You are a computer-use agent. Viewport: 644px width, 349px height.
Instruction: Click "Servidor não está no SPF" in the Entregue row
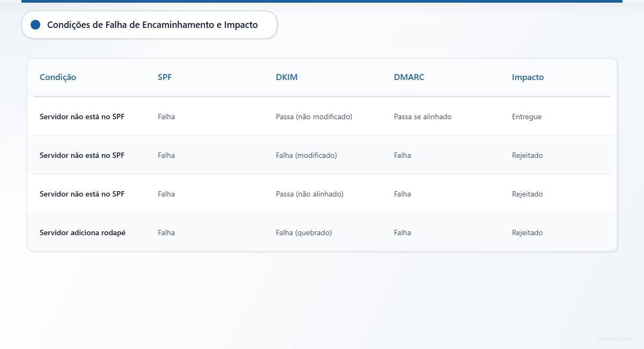click(x=82, y=117)
